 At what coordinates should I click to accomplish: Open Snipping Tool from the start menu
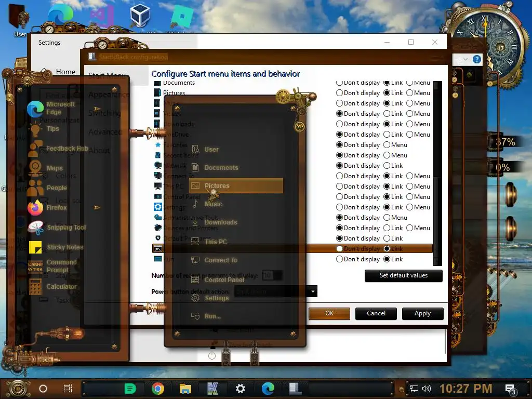[57, 228]
